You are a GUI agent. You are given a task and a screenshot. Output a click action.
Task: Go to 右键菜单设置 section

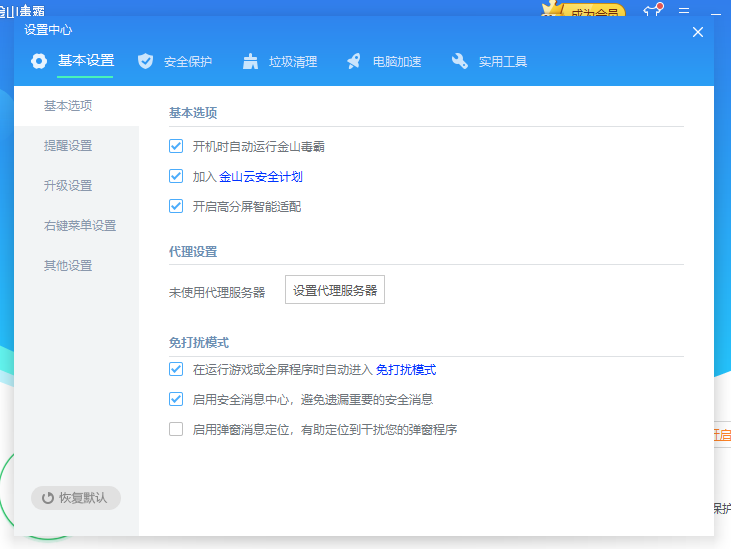click(x=80, y=226)
